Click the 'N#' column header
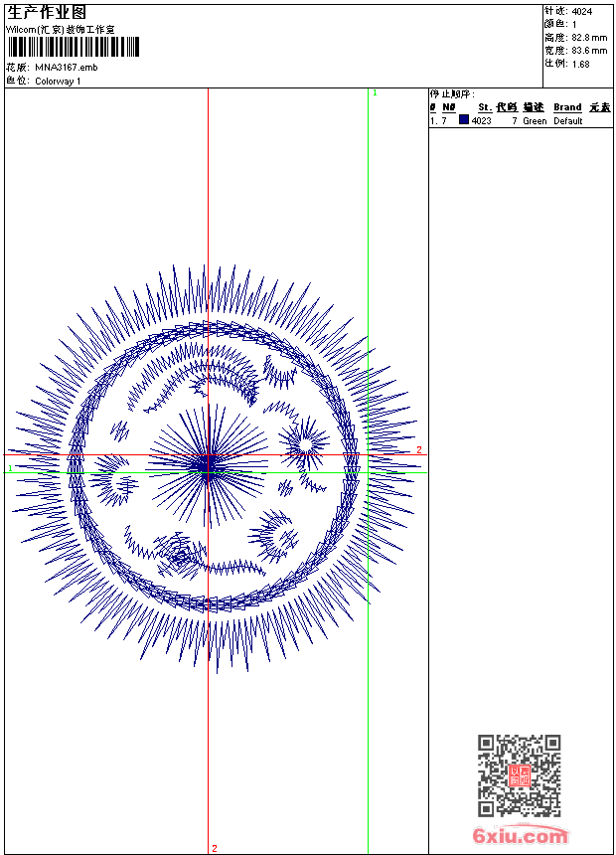Screen dimensions: 616x855 pyautogui.click(x=449, y=107)
